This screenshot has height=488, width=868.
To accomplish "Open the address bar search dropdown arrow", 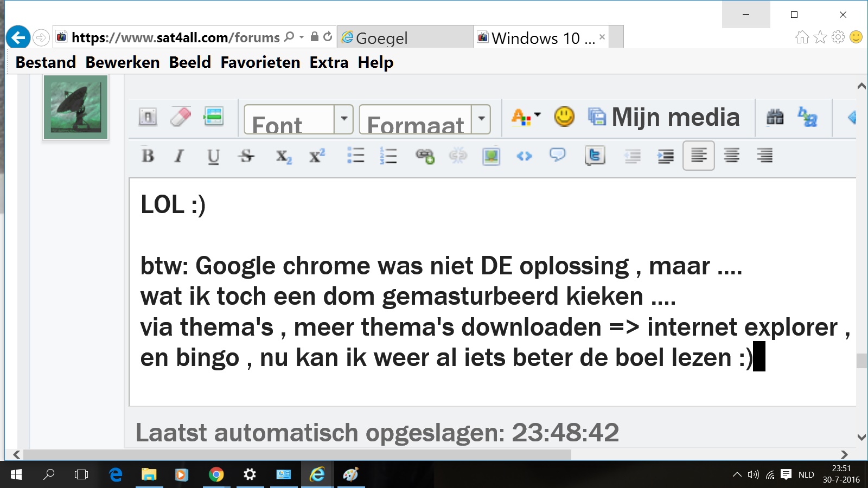I will tap(302, 37).
